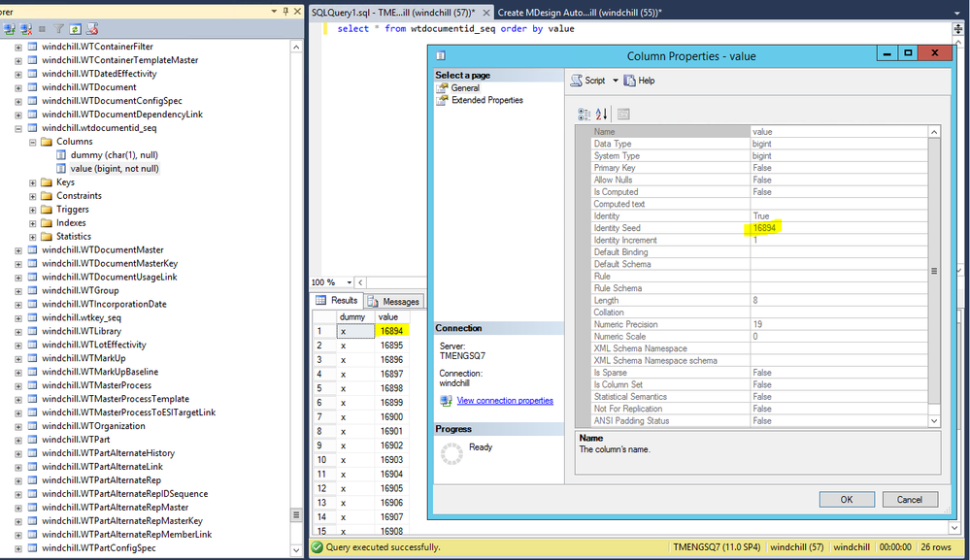Switch to the Messages tab

(x=394, y=301)
